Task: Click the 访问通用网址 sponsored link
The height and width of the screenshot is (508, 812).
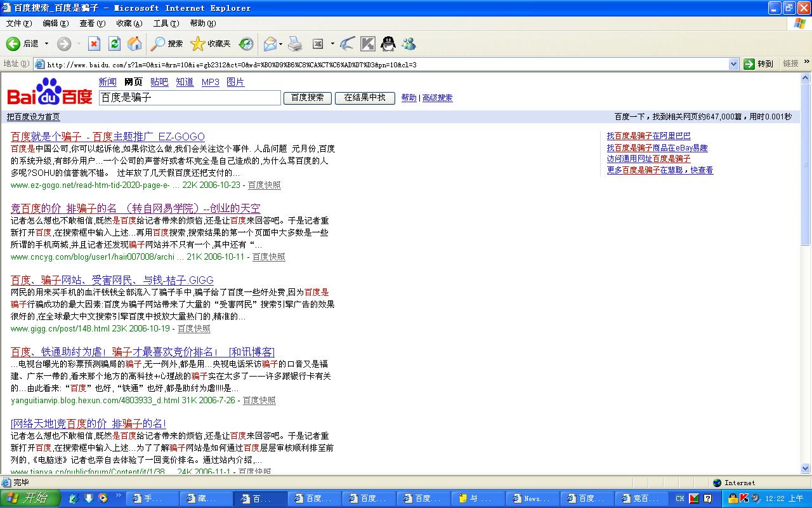Action: click(649, 159)
